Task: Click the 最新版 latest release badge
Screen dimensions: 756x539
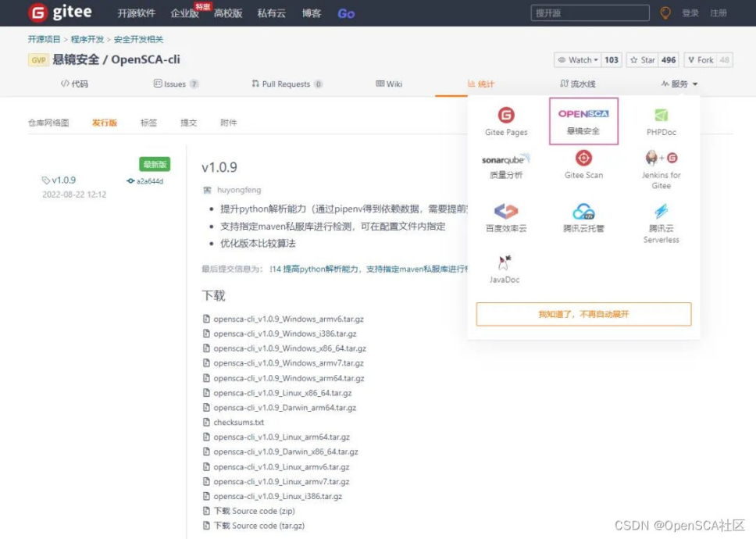Action: click(x=155, y=164)
